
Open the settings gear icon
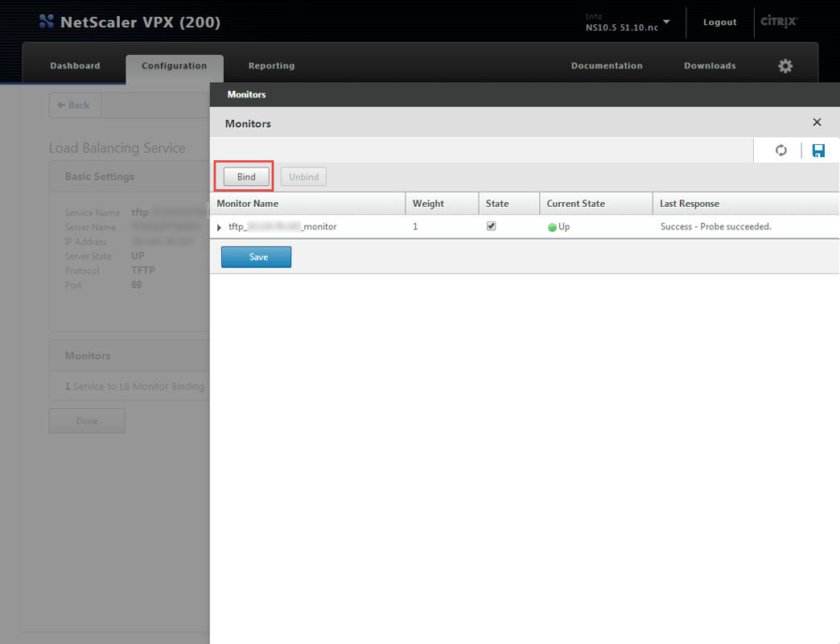[x=785, y=66]
